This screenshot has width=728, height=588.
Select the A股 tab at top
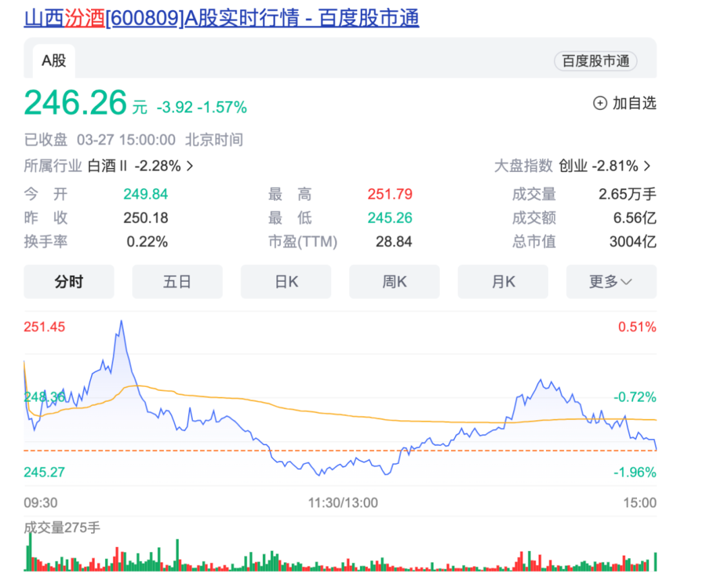53,61
